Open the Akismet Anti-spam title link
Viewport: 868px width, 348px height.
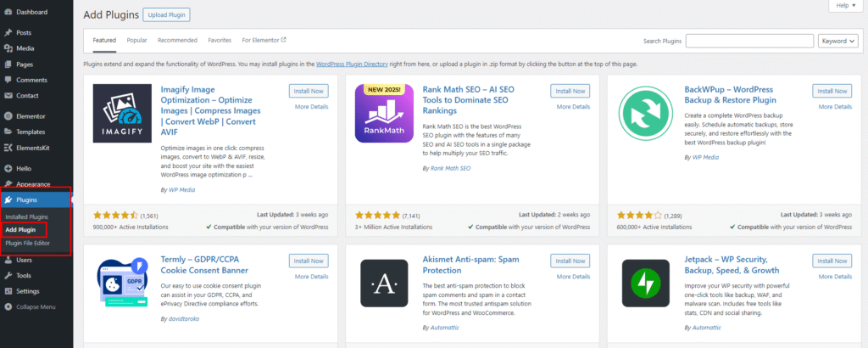coord(470,265)
